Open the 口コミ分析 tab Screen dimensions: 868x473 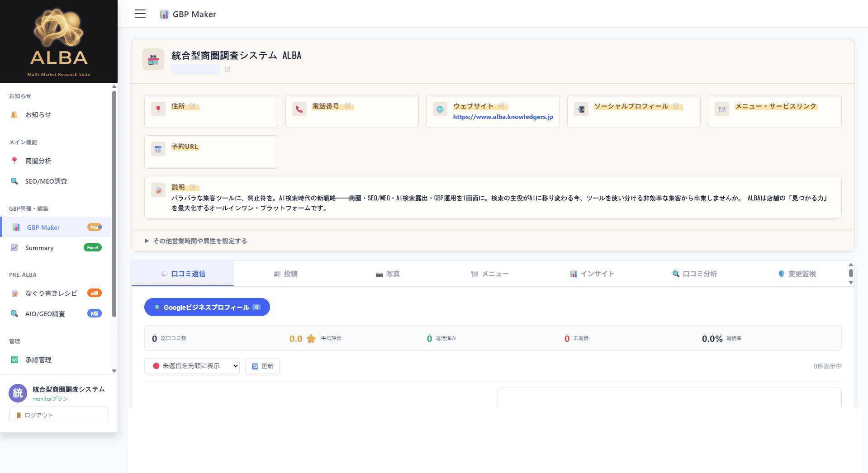point(694,274)
